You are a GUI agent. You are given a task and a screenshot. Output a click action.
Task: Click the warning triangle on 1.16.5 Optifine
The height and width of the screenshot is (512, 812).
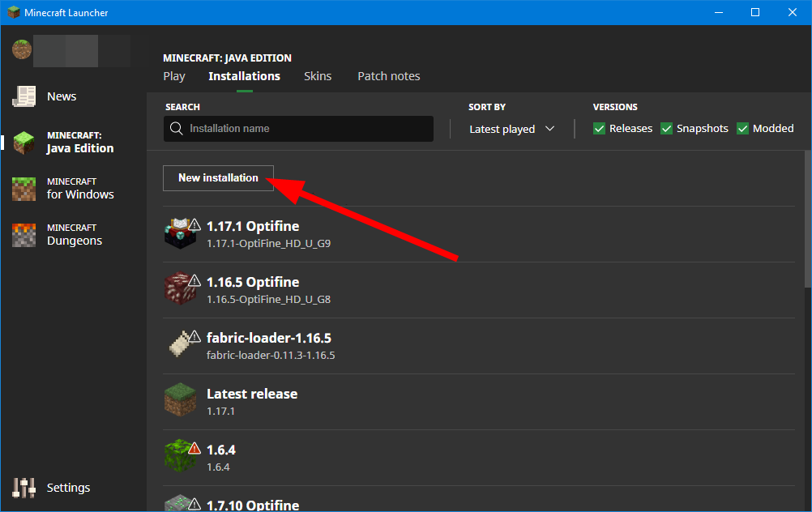click(194, 280)
